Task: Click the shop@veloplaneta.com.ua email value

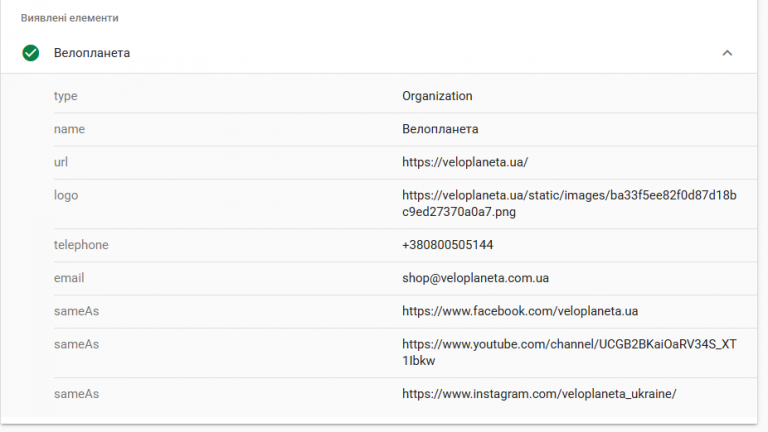Action: 476,278
